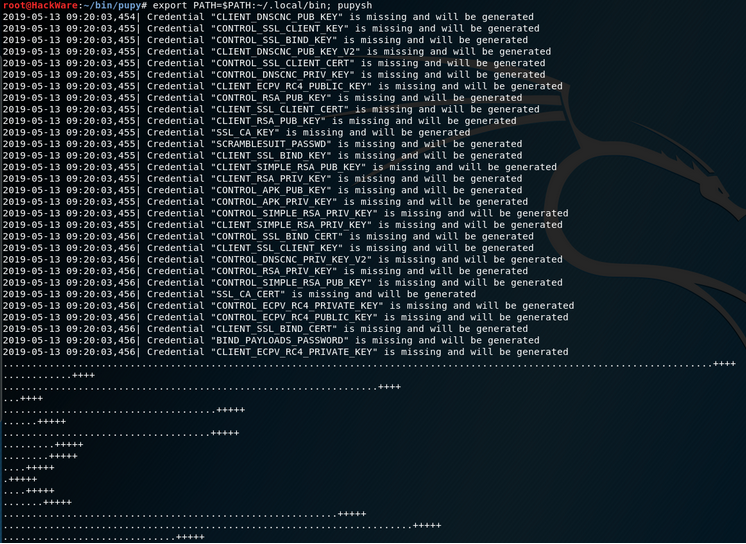Select "CLIENT_SSL_BIND_KEY" credential name

click(x=271, y=156)
